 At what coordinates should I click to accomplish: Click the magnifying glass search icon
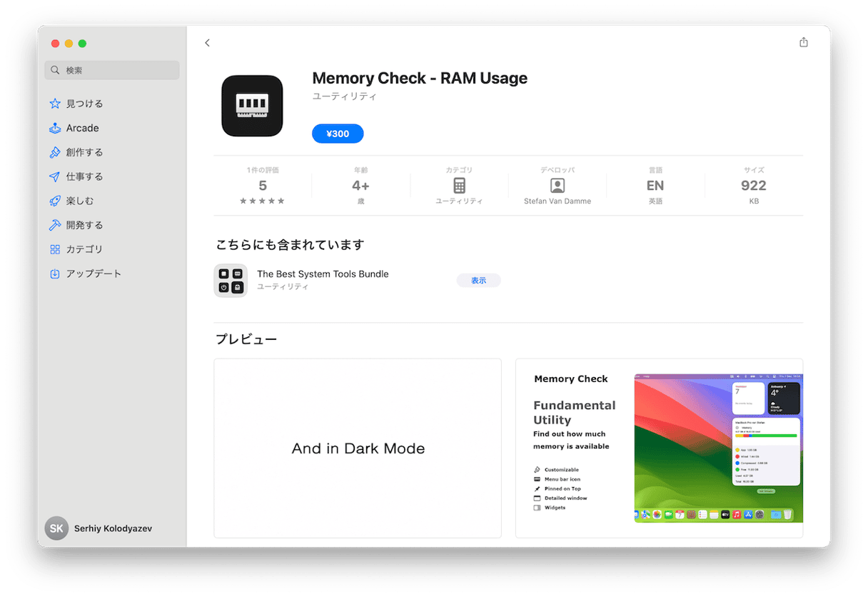55,70
